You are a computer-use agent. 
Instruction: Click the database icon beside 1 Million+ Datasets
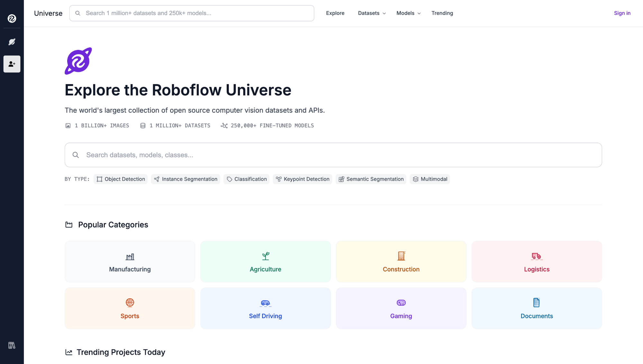tap(143, 126)
